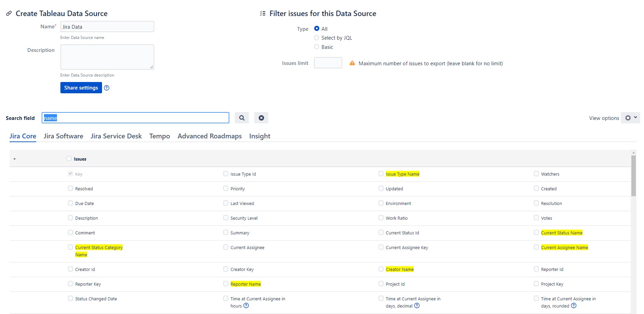The image size is (644, 314).
Task: Collapse the Issues section with the minus
Action: (14, 159)
